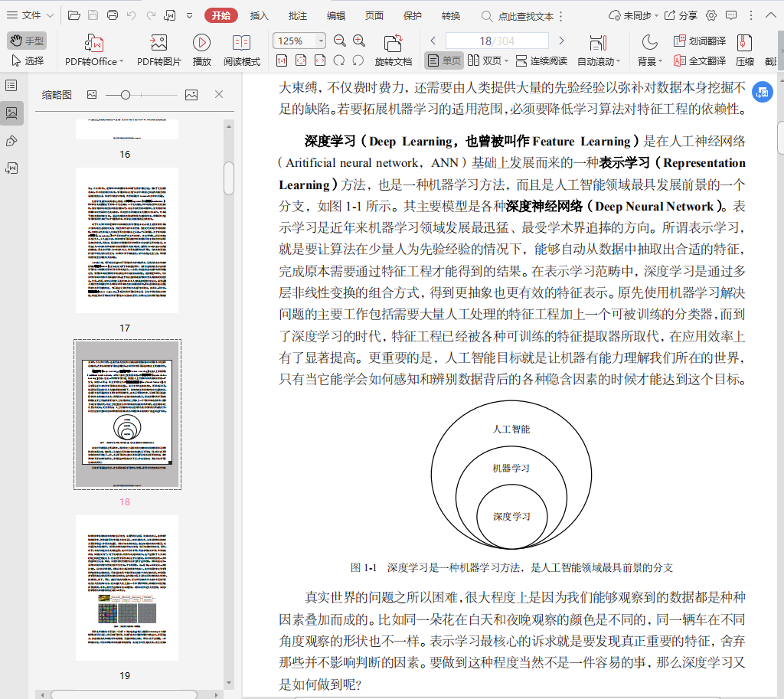Select the page 19 thumbnail
This screenshot has width=784, height=699.
(127, 587)
